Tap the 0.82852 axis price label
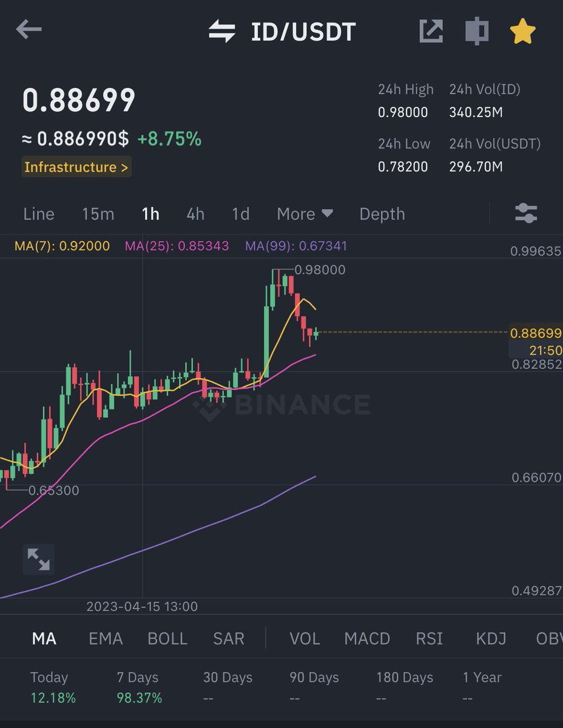This screenshot has height=728, width=563. point(536,364)
